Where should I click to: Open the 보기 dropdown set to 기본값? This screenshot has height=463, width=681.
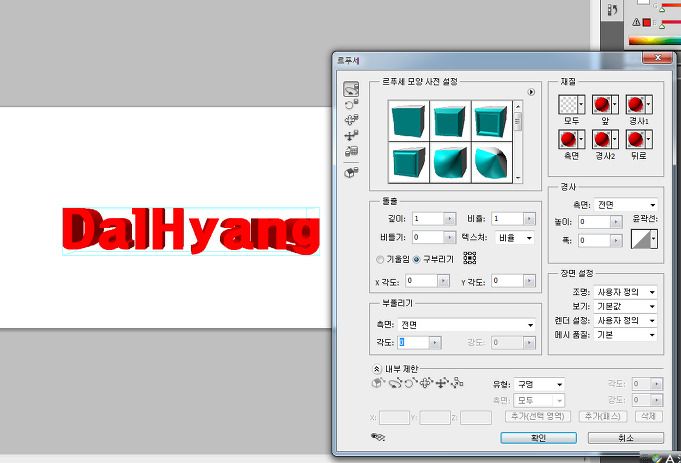coord(625,306)
